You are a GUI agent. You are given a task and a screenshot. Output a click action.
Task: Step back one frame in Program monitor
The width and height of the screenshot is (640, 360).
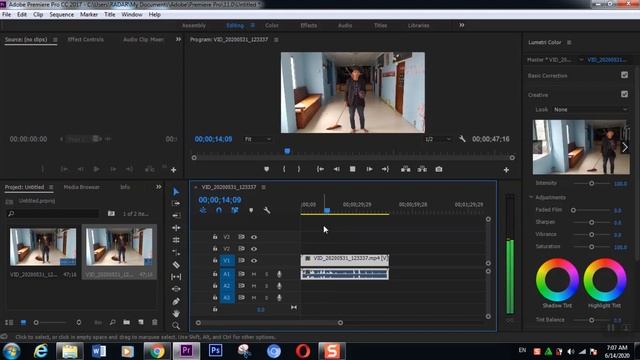336,169
